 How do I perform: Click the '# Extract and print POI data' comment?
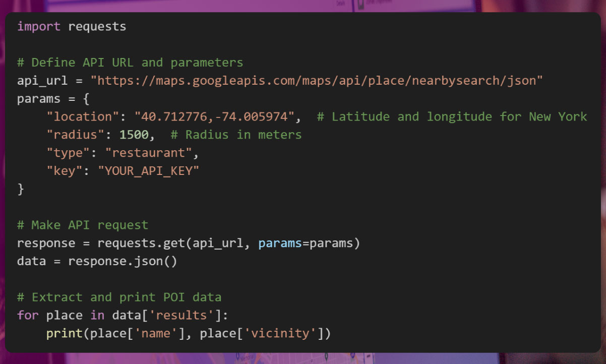click(x=119, y=297)
